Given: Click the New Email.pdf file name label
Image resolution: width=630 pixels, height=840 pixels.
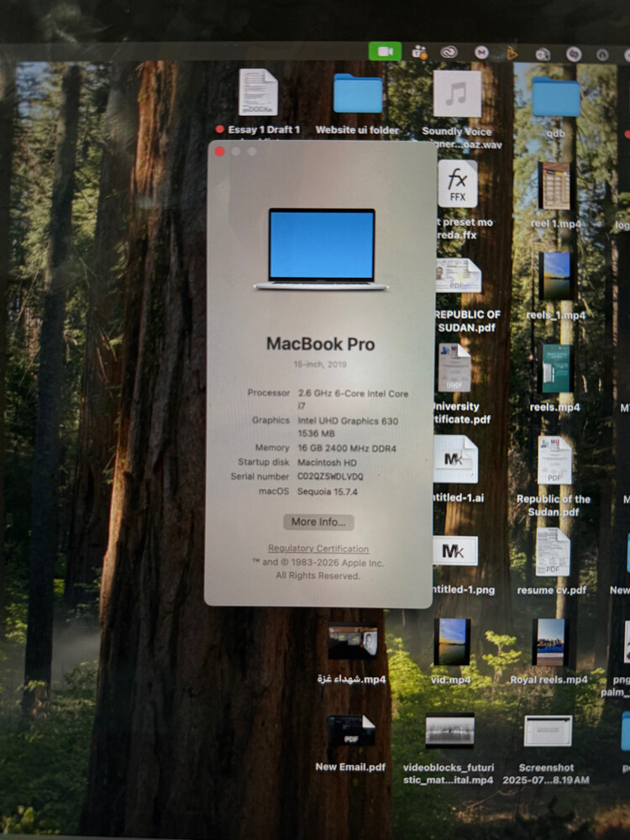Looking at the screenshot, I should click(x=350, y=767).
